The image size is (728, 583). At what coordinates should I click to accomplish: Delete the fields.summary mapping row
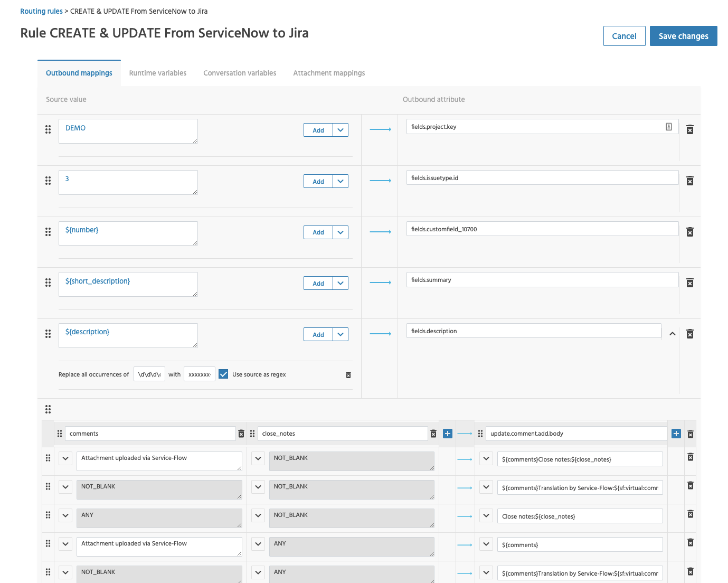pyautogui.click(x=689, y=283)
